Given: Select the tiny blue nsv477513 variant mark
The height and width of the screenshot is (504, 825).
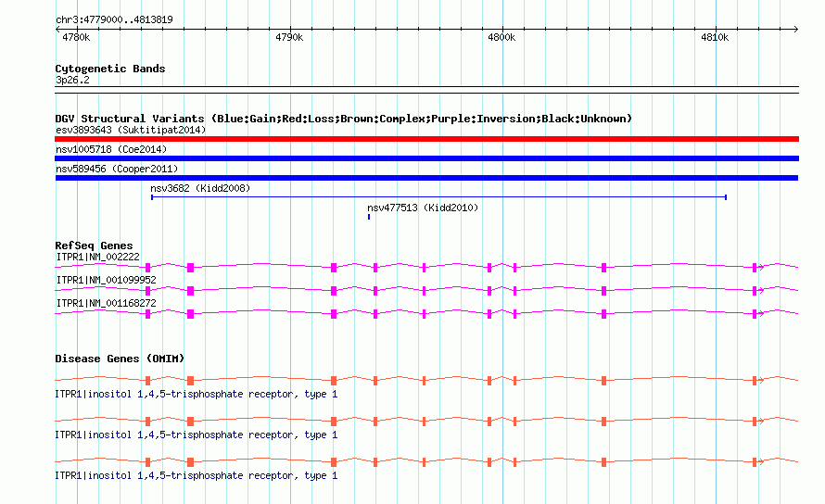Looking at the screenshot, I should click(x=369, y=217).
